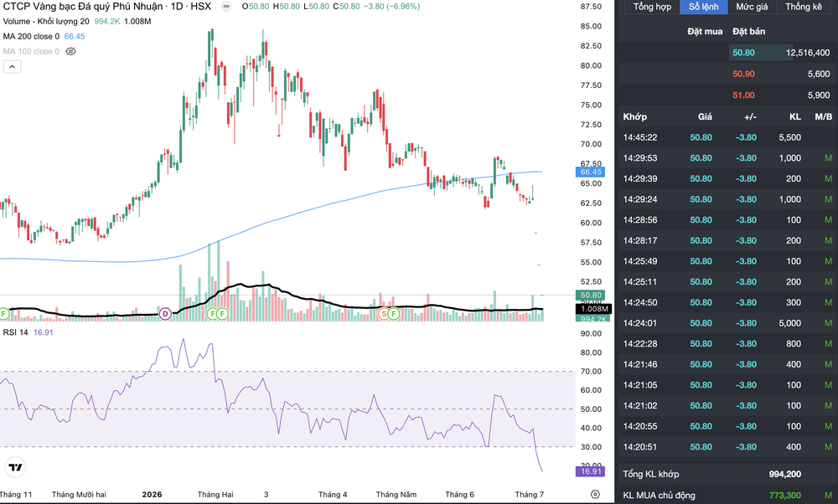
Task: Click the Đặt bán column header
Action: [748, 32]
